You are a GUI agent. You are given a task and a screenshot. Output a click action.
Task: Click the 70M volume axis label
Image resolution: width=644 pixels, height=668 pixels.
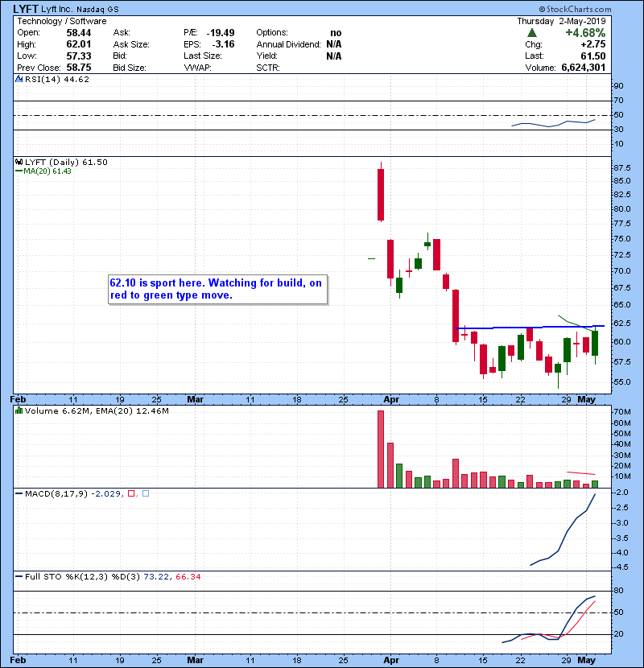click(621, 412)
